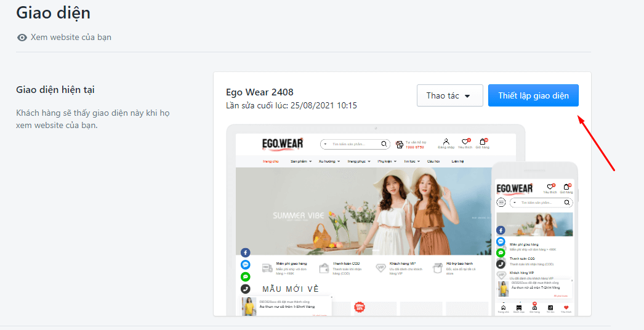
Task: Click the Yêu thích heart icon atop mobile preview
Action: pos(550,187)
